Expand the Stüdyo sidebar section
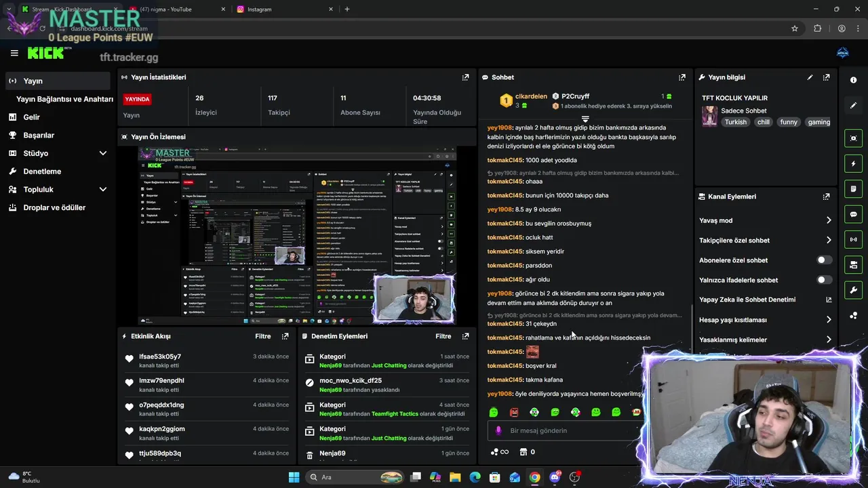868x488 pixels. tap(102, 153)
